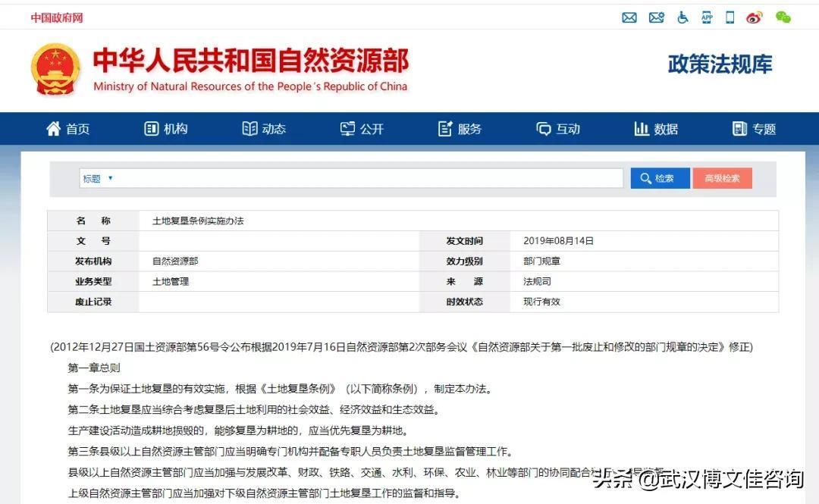819x504 pixels.
Task: Click the 中华人民共和国自然资源部 site title
Action: click(x=251, y=61)
